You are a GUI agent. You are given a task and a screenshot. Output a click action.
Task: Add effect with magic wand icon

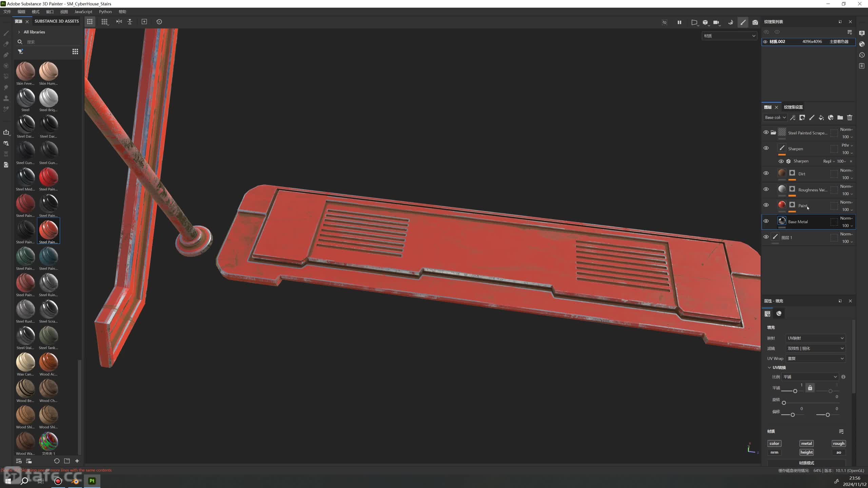click(x=793, y=118)
